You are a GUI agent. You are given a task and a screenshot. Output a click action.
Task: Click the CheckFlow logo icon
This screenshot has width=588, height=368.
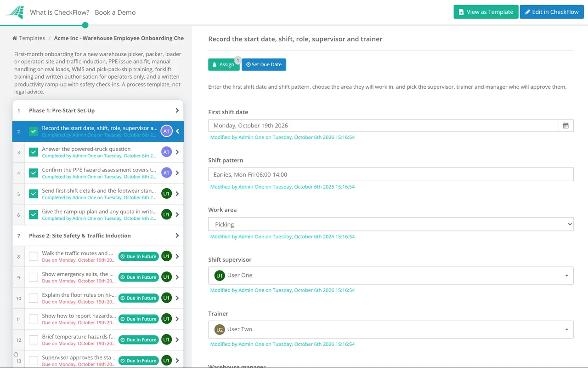point(14,12)
